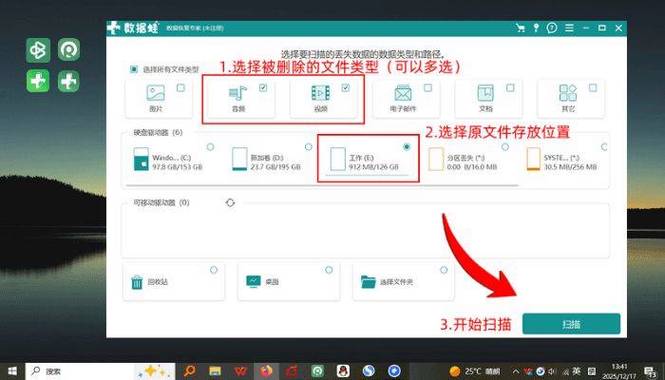Screen dimensions: 665x380
Task: Click the 扫描 scan button
Action: (x=571, y=324)
